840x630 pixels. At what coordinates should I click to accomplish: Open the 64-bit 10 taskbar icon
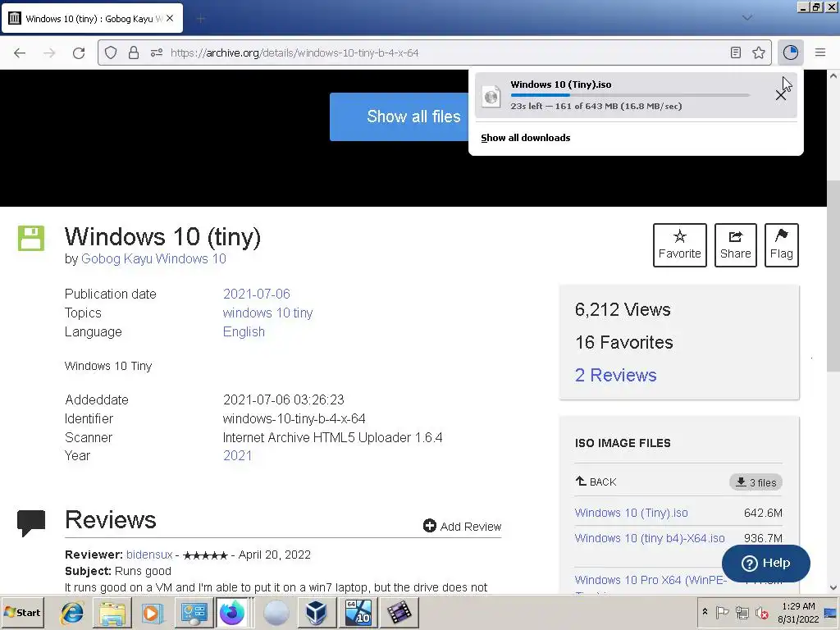358,612
